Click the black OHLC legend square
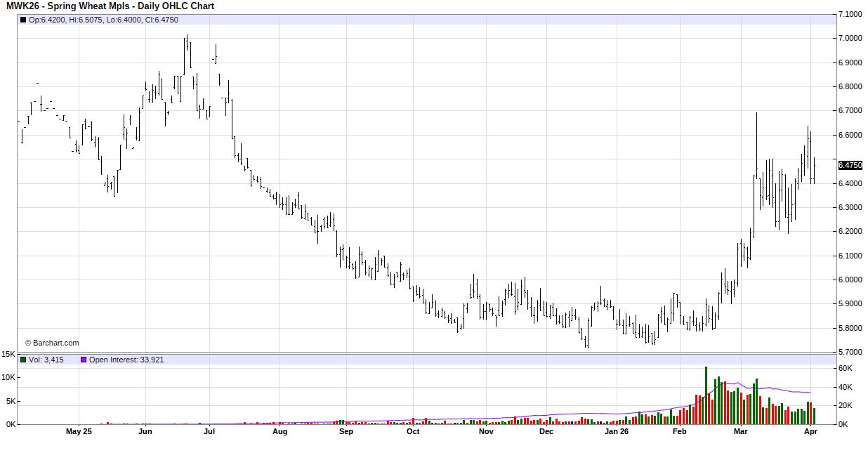Screen dimensions: 868x453 coord(23,20)
